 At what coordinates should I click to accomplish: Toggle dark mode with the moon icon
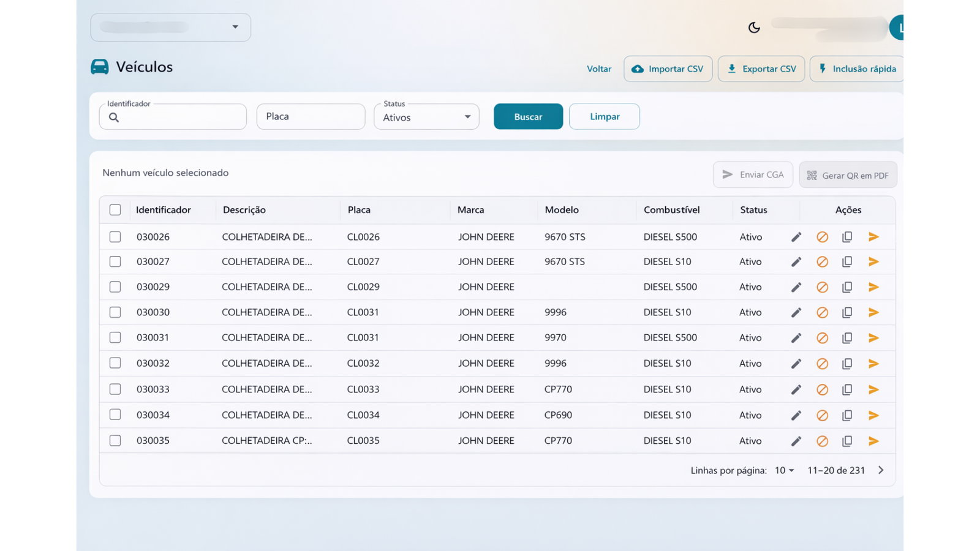point(754,28)
